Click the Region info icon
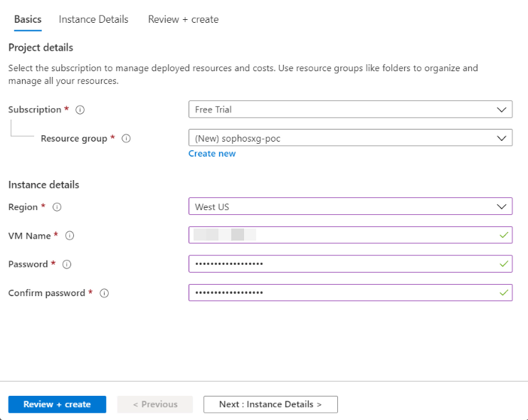528x420 pixels. pos(57,207)
